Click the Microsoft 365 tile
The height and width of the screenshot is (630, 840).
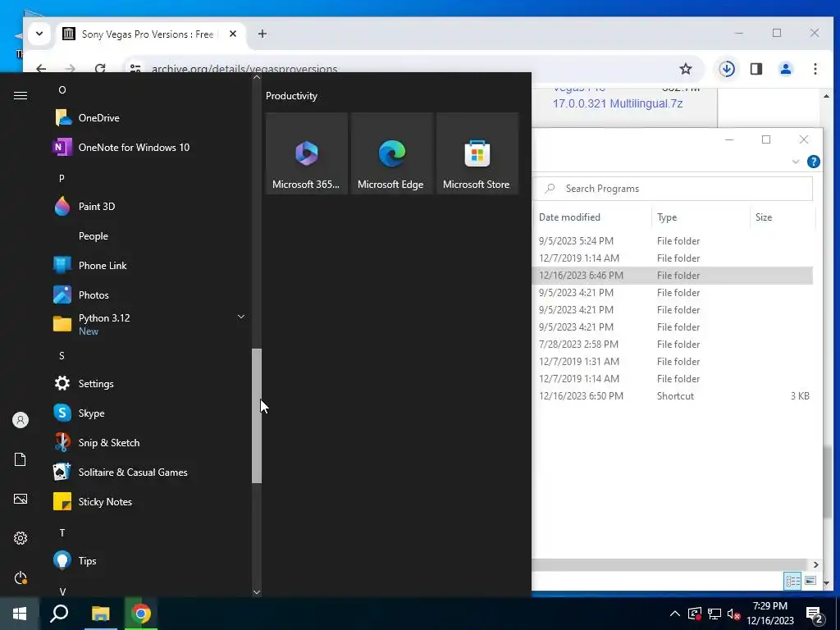point(307,153)
